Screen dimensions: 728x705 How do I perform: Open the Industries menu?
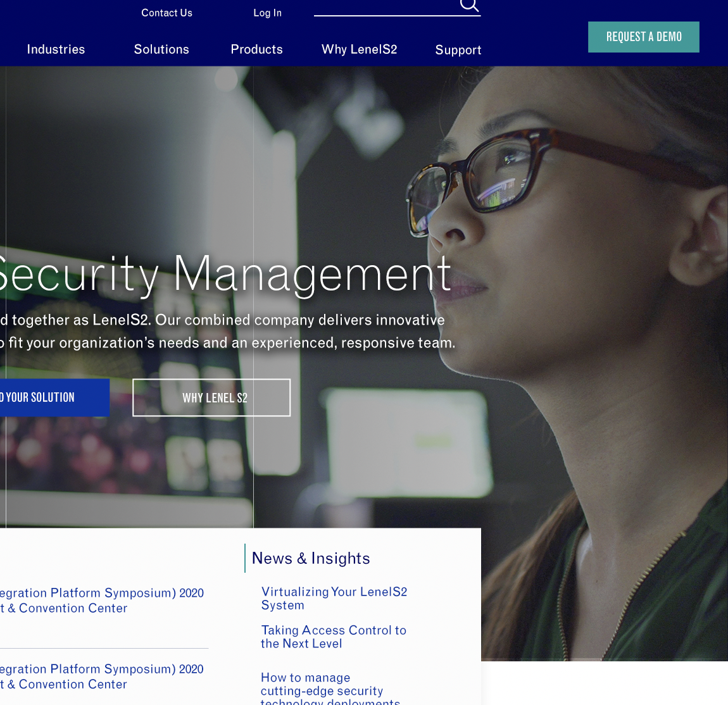tap(56, 49)
